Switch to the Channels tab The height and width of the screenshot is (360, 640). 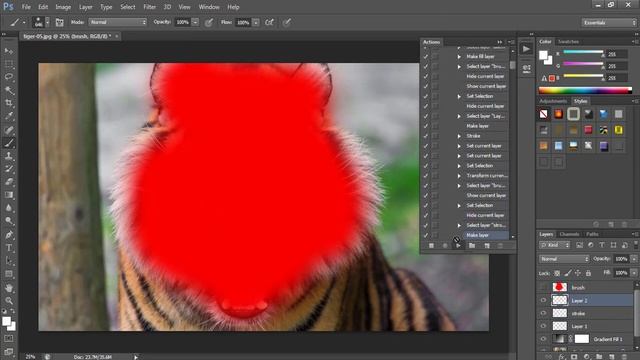(569, 234)
